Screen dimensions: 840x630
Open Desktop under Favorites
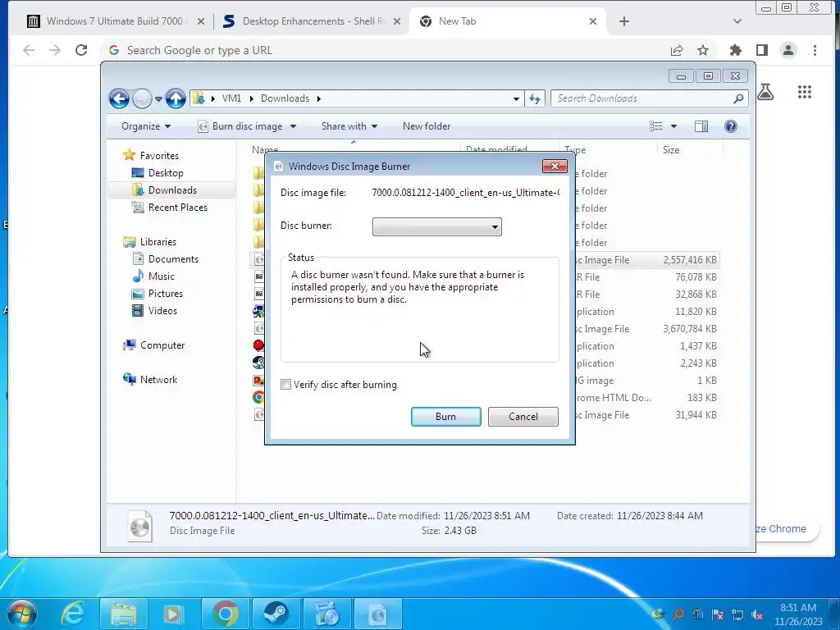click(166, 173)
